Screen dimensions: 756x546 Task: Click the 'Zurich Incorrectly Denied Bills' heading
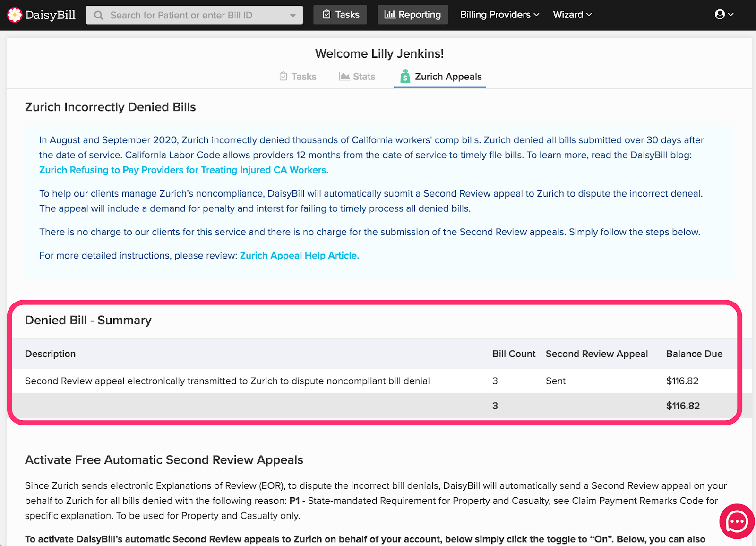coord(111,107)
